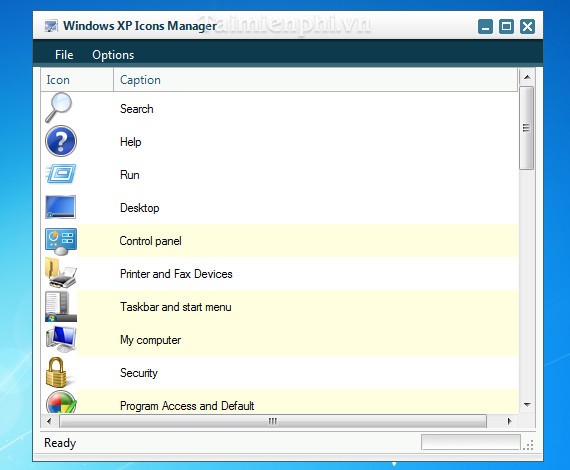Open the File menu

coord(64,55)
